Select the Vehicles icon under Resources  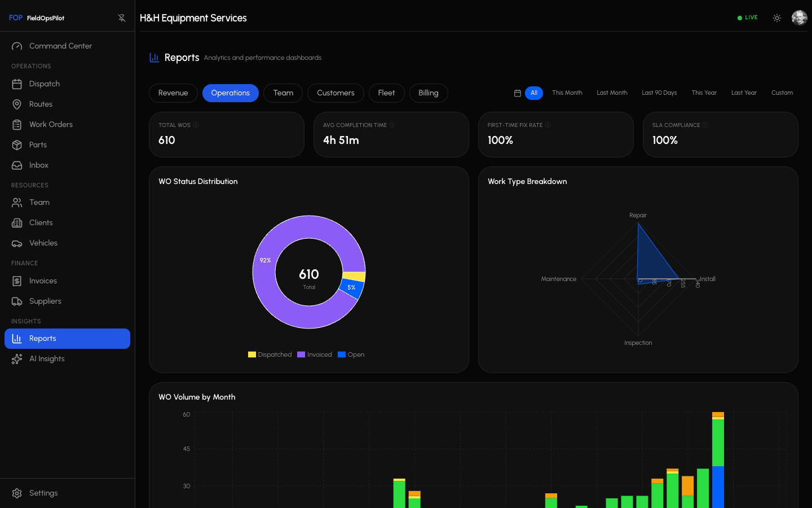pos(18,243)
